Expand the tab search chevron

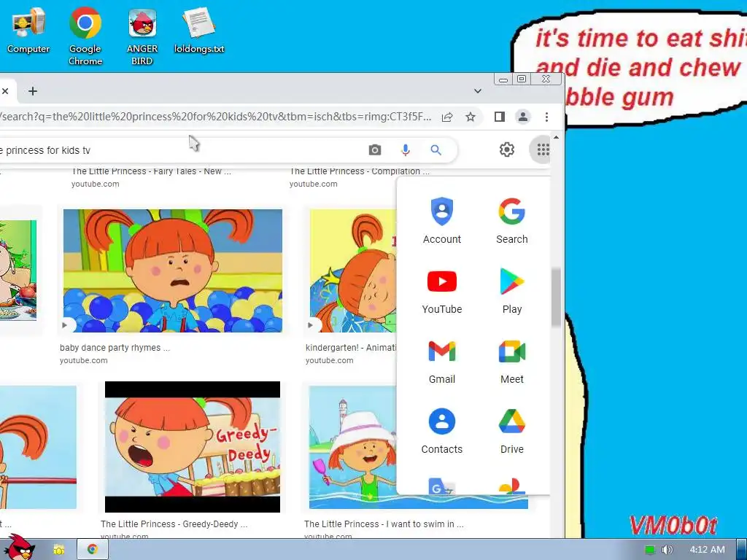[x=477, y=91]
